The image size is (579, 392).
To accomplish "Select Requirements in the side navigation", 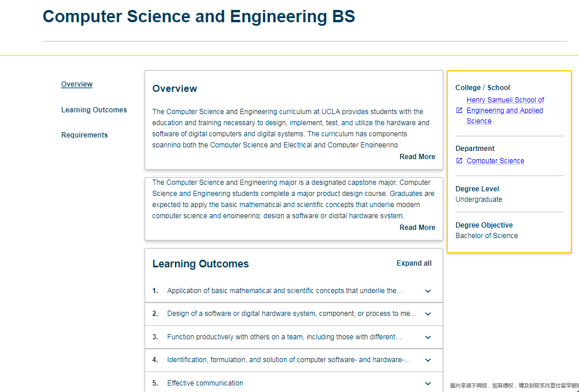I will pos(84,135).
